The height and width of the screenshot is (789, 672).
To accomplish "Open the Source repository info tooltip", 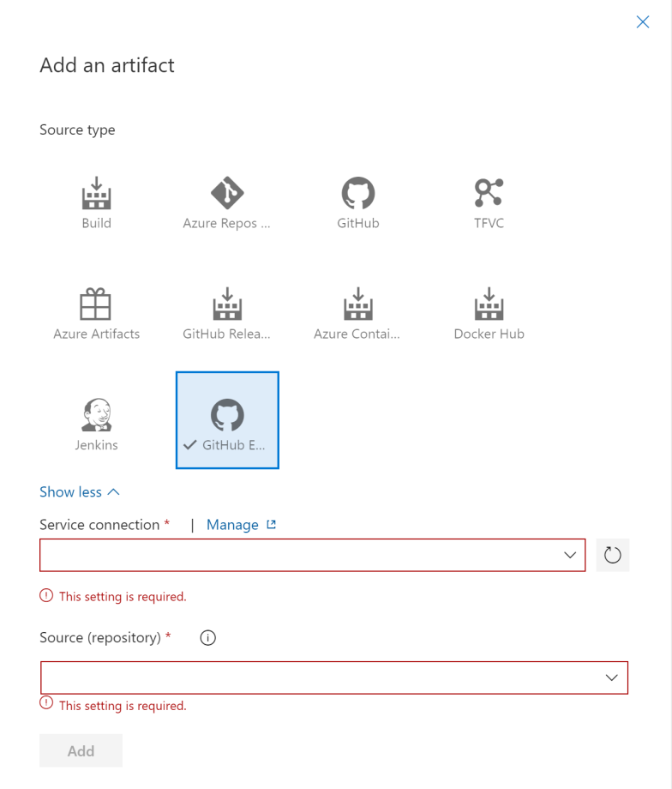I will coord(207,637).
